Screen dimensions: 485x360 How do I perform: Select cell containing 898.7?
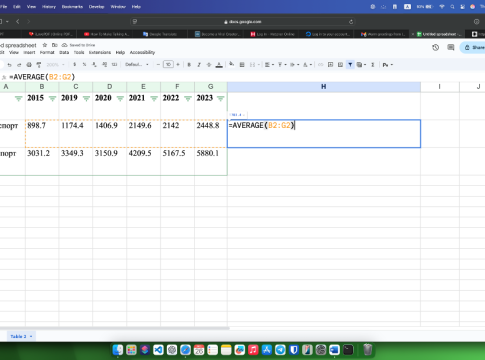[x=42, y=133]
